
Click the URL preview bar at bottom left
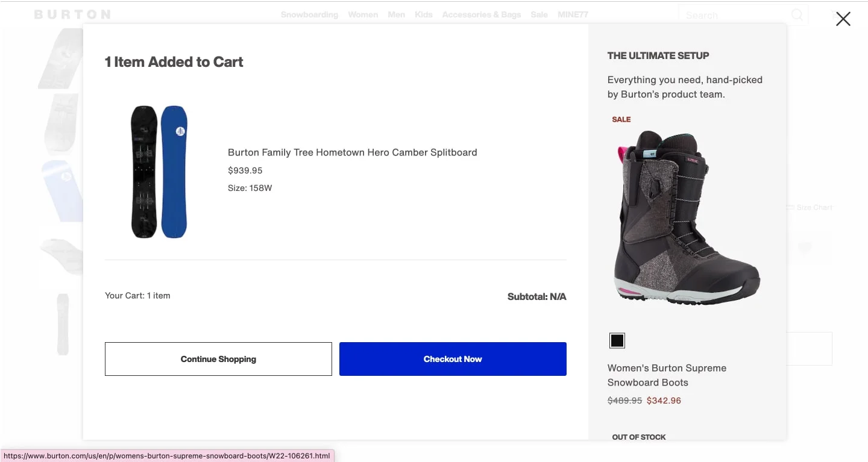(167, 456)
